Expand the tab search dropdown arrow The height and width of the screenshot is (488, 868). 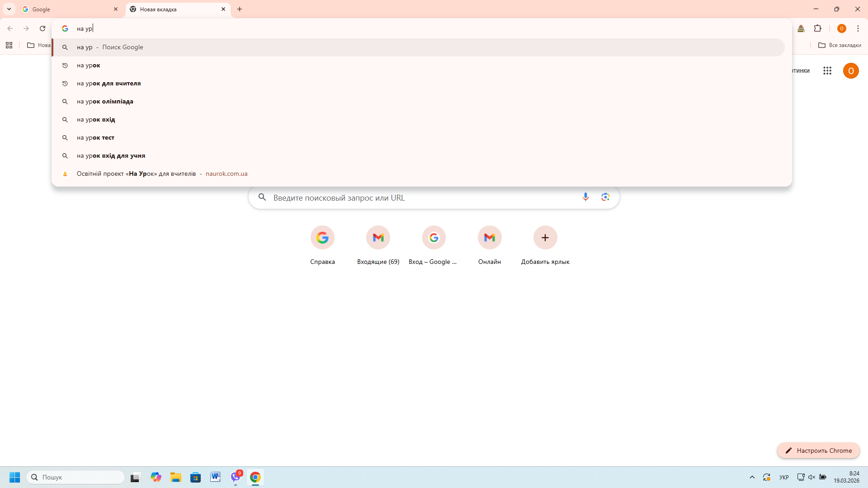9,9
